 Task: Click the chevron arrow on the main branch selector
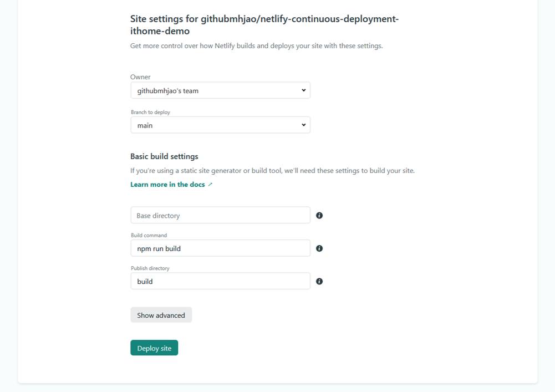click(x=303, y=125)
